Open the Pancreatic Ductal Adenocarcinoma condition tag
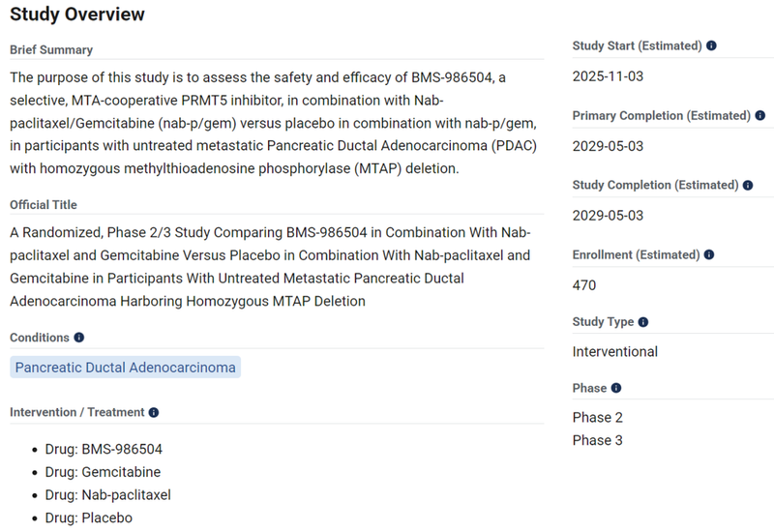Viewport: 774px width, 532px height. 126,368
